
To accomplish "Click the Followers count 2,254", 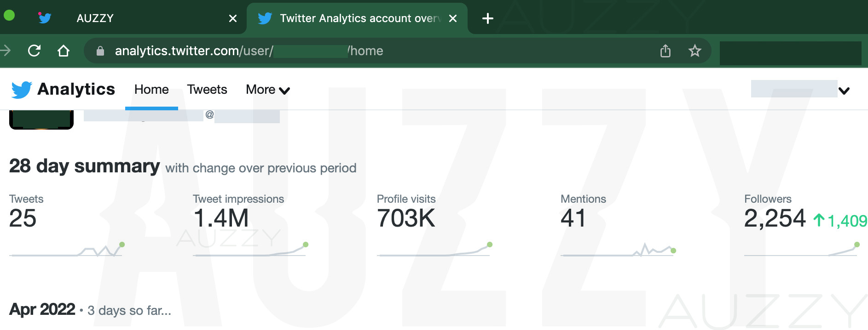I will tap(775, 218).
